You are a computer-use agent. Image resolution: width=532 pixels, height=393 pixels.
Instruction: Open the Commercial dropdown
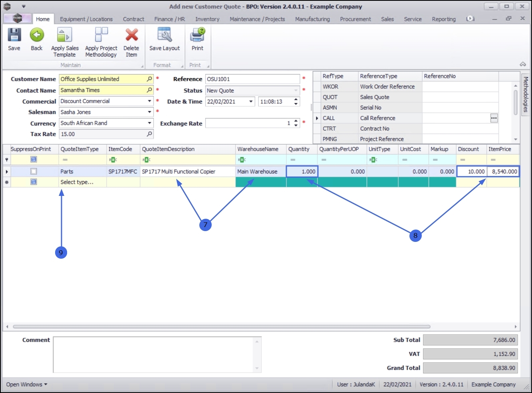149,101
